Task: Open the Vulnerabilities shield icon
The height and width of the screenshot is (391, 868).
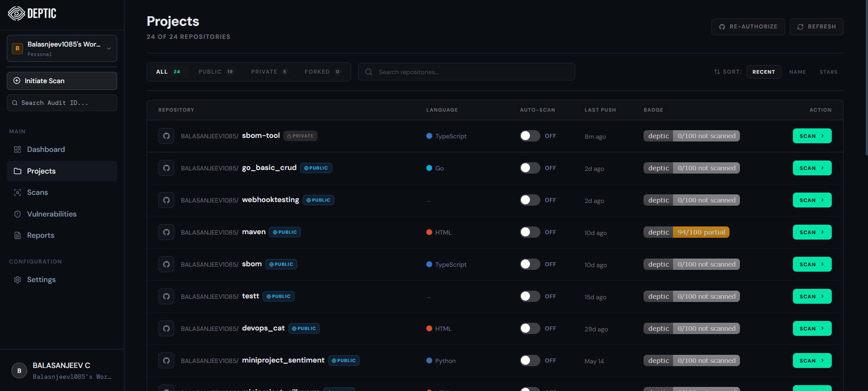Action: [x=18, y=214]
